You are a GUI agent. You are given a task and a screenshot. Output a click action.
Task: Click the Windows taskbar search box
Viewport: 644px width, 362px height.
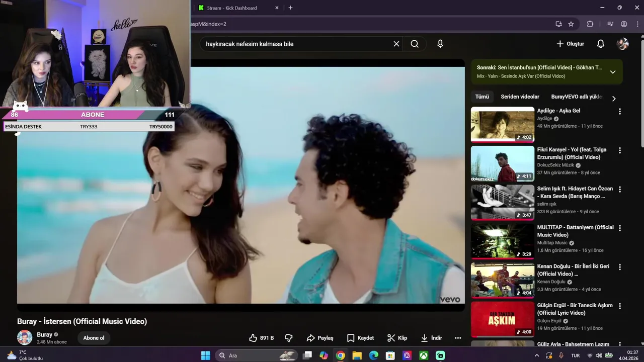pos(257,355)
